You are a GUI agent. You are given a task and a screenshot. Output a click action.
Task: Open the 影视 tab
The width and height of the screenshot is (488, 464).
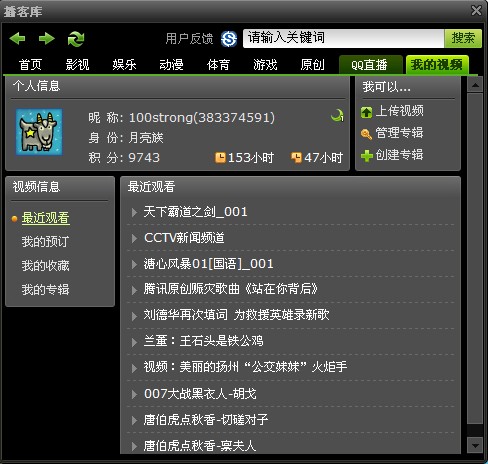click(77, 65)
